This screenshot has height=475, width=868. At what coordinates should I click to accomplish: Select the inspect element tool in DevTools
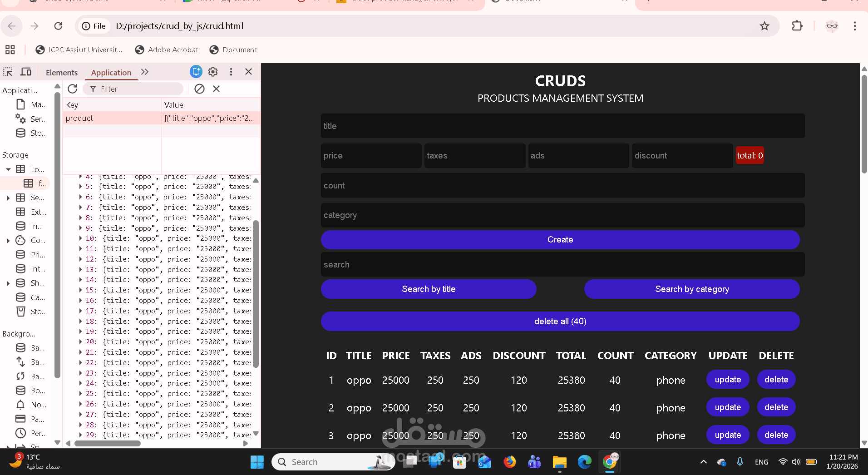pos(7,72)
